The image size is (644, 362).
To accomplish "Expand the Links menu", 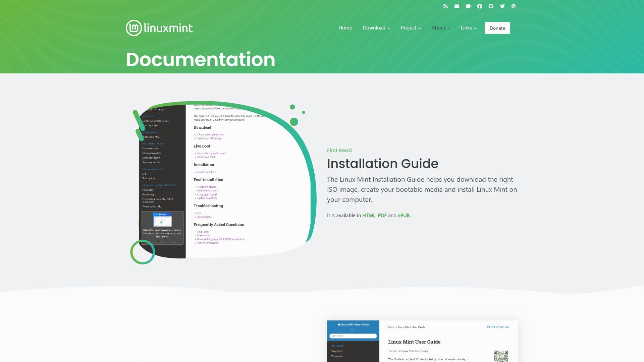I will coord(469,28).
